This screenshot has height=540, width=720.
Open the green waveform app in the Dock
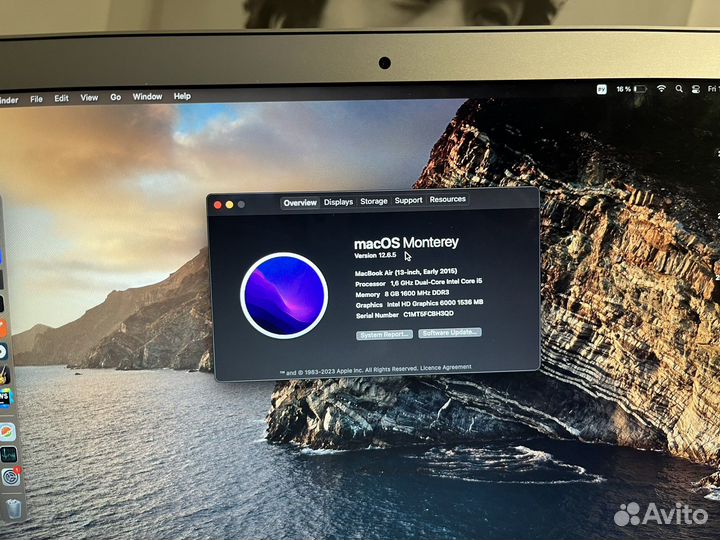pos(9,454)
